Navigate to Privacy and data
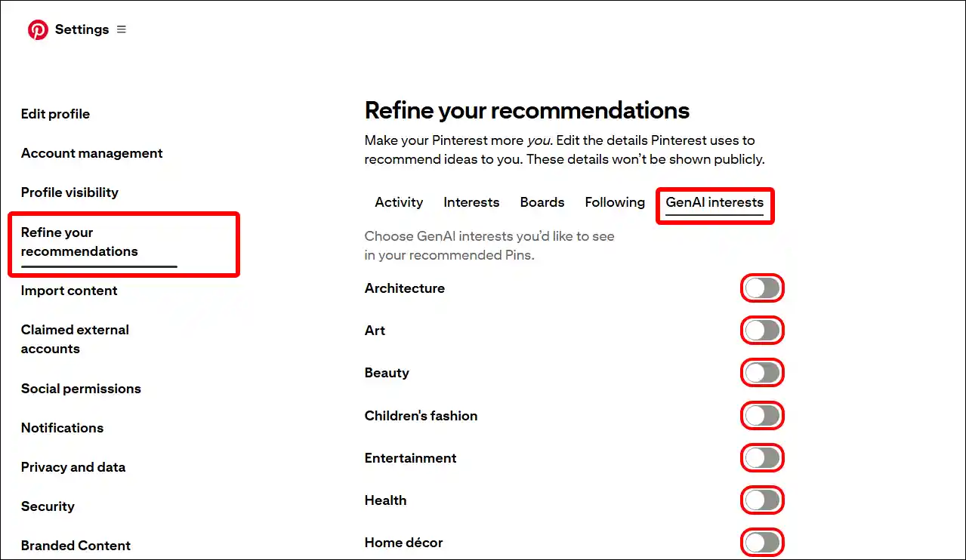This screenshot has height=560, width=966. (x=73, y=467)
